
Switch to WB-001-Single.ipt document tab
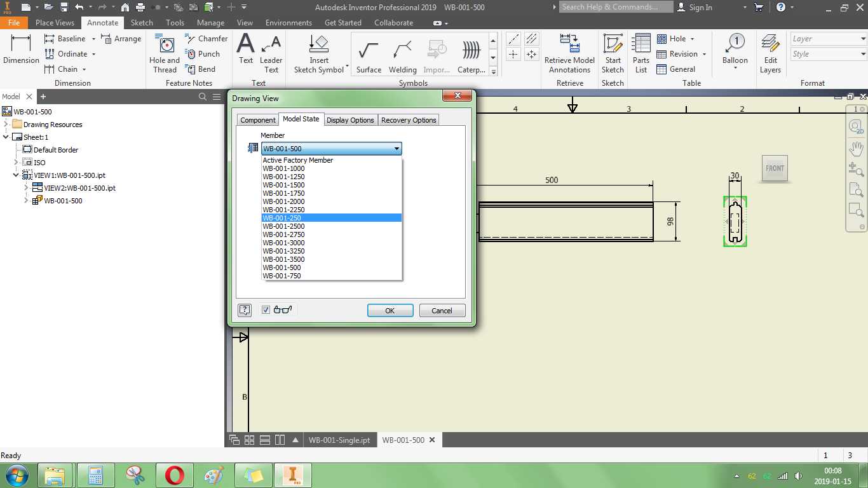click(x=339, y=440)
